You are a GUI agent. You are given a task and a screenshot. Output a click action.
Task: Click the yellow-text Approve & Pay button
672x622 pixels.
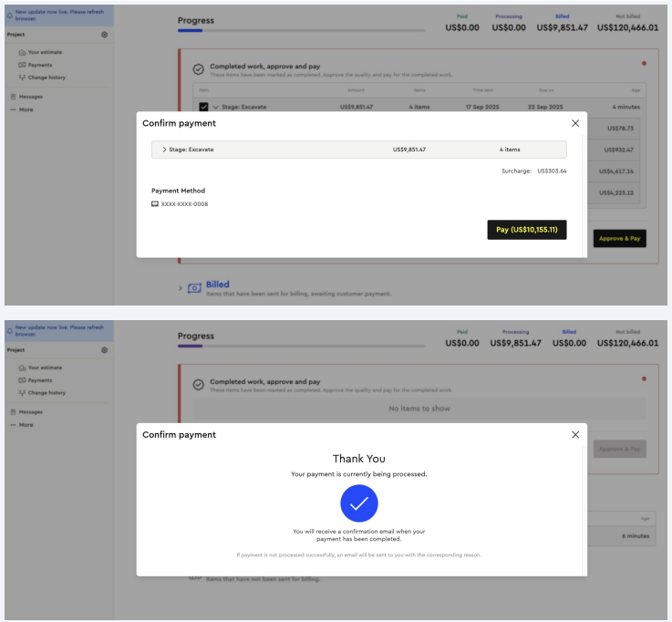620,238
